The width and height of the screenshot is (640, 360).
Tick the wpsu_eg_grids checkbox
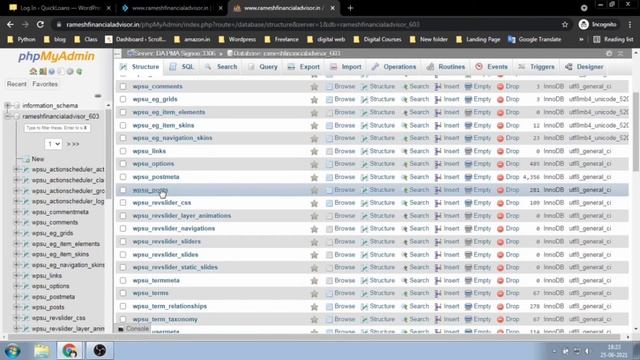(123, 99)
